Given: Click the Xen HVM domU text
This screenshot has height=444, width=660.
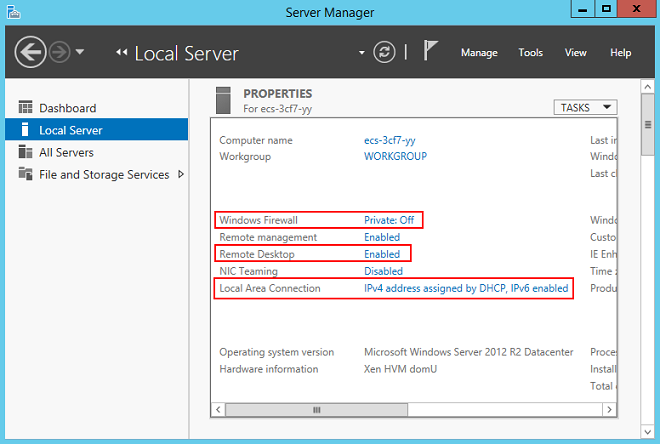Looking at the screenshot, I should coord(400,369).
